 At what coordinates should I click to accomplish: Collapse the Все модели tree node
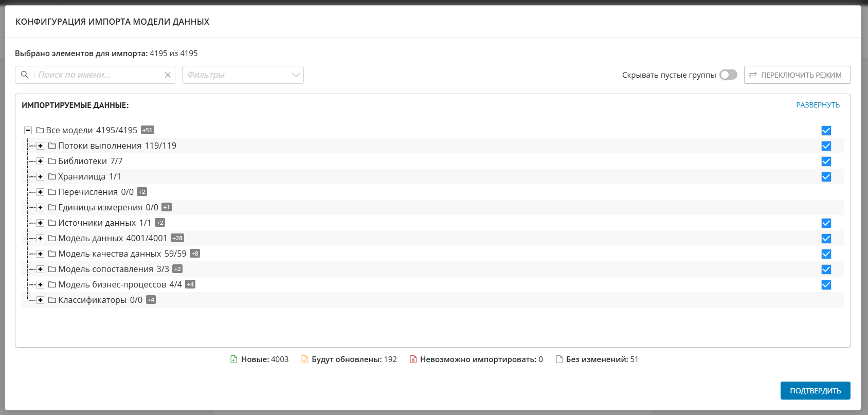pyautogui.click(x=28, y=130)
